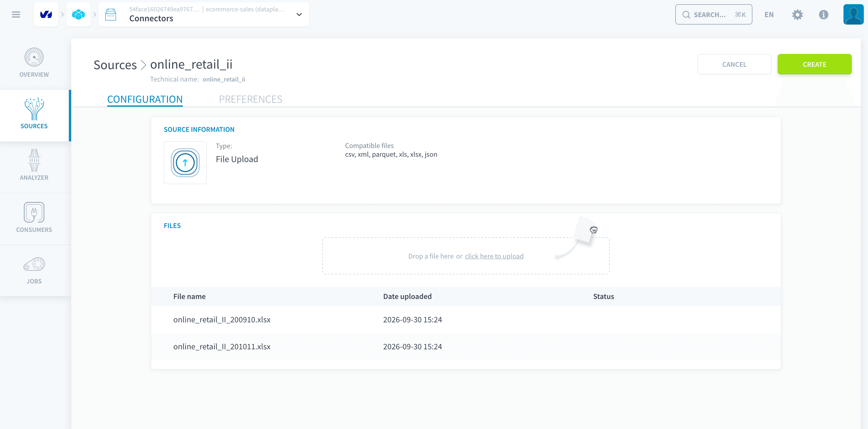Switch to the Preferences tab

[250, 99]
